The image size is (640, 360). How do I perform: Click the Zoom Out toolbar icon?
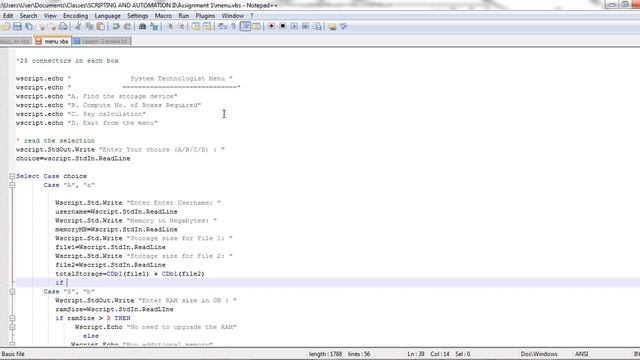pos(181,27)
